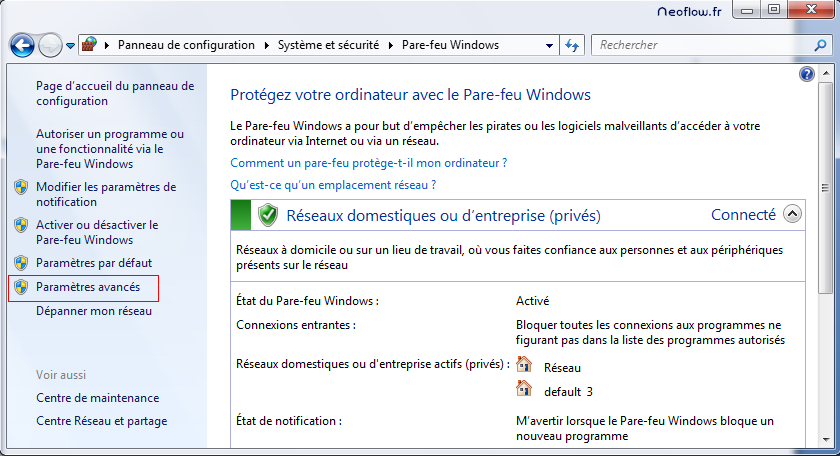This screenshot has height=456, width=840.
Task: Click the Forward navigation arrow button
Action: [x=50, y=45]
